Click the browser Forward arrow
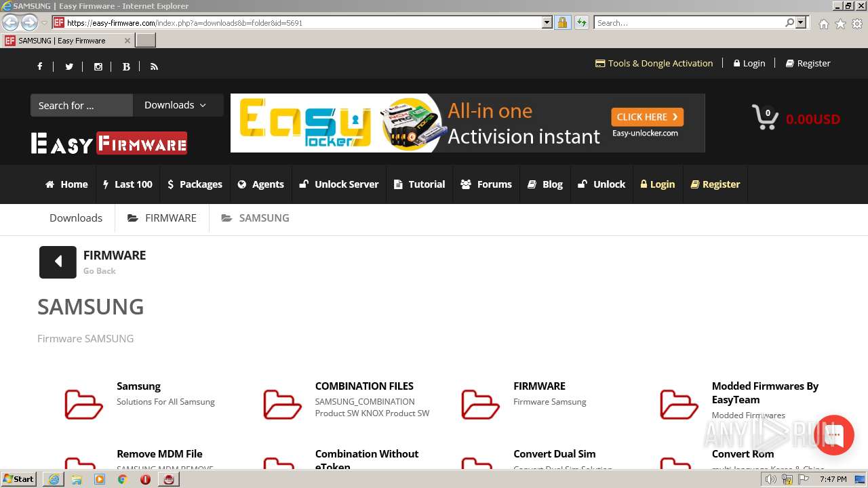 click(29, 23)
